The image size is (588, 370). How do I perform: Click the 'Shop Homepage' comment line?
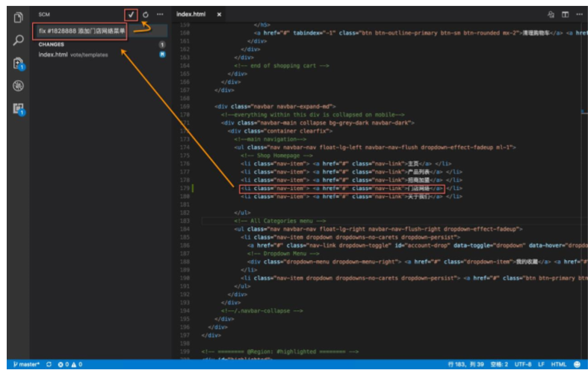point(276,155)
